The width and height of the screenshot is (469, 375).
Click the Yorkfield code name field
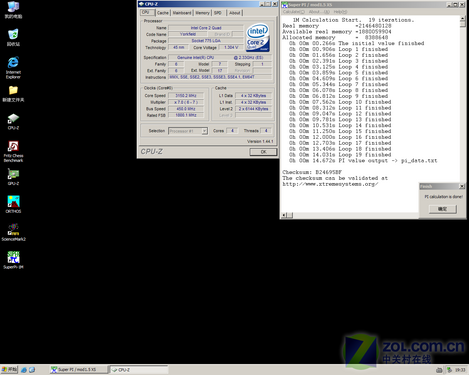[x=188, y=34]
